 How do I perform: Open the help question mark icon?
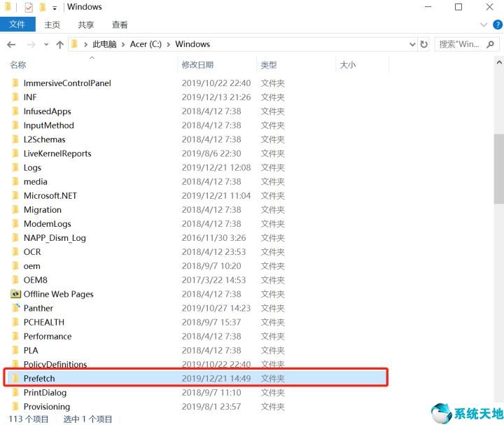pyautogui.click(x=497, y=25)
